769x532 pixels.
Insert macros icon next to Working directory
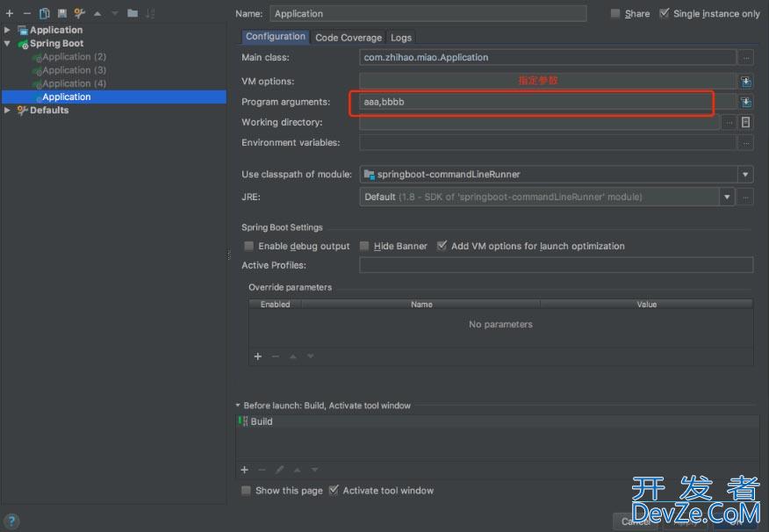pos(745,122)
